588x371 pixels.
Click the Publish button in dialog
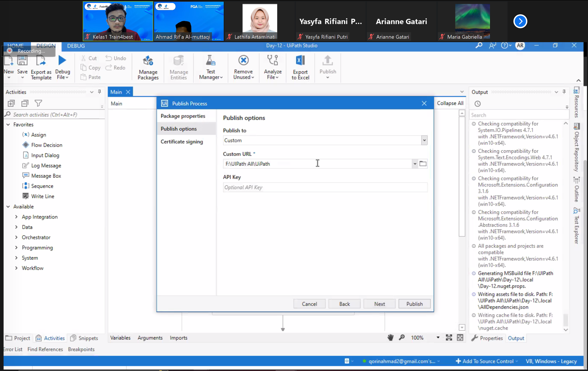pyautogui.click(x=414, y=304)
